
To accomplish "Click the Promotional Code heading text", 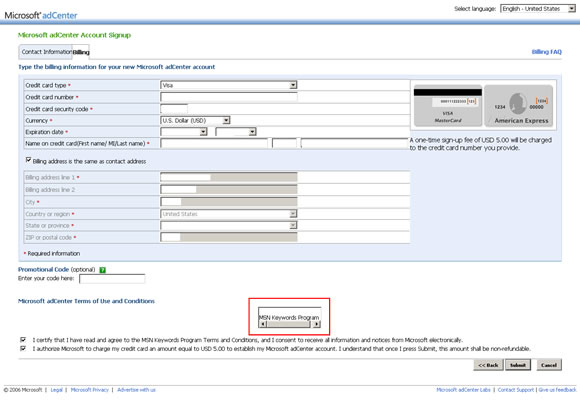I will pyautogui.click(x=43, y=269).
